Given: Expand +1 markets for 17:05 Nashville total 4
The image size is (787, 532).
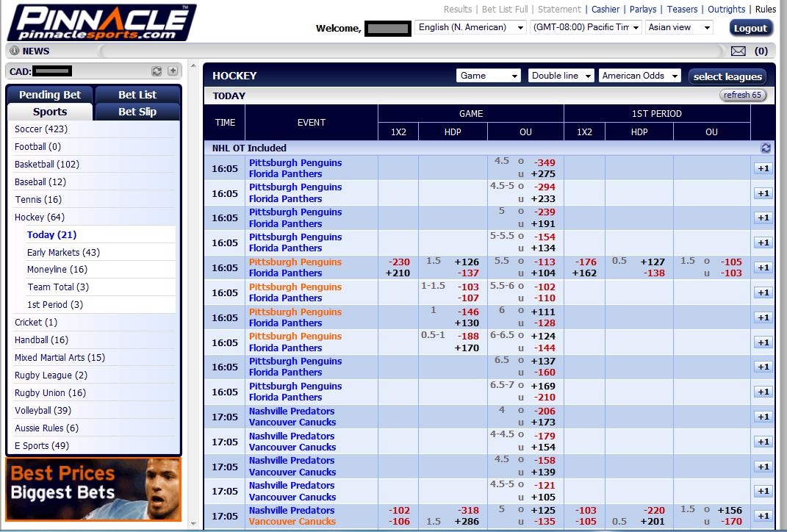Looking at the screenshot, I should click(x=763, y=417).
